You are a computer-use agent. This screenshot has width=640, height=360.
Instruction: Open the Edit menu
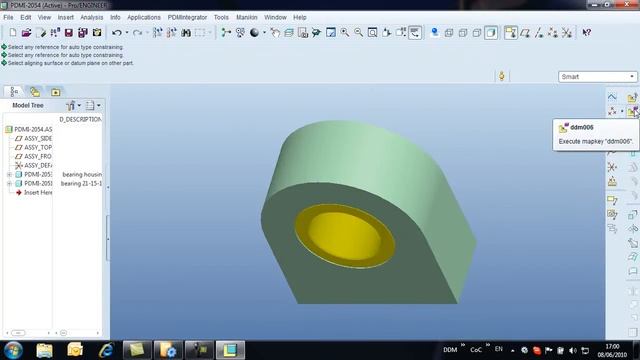pyautogui.click(x=26, y=18)
